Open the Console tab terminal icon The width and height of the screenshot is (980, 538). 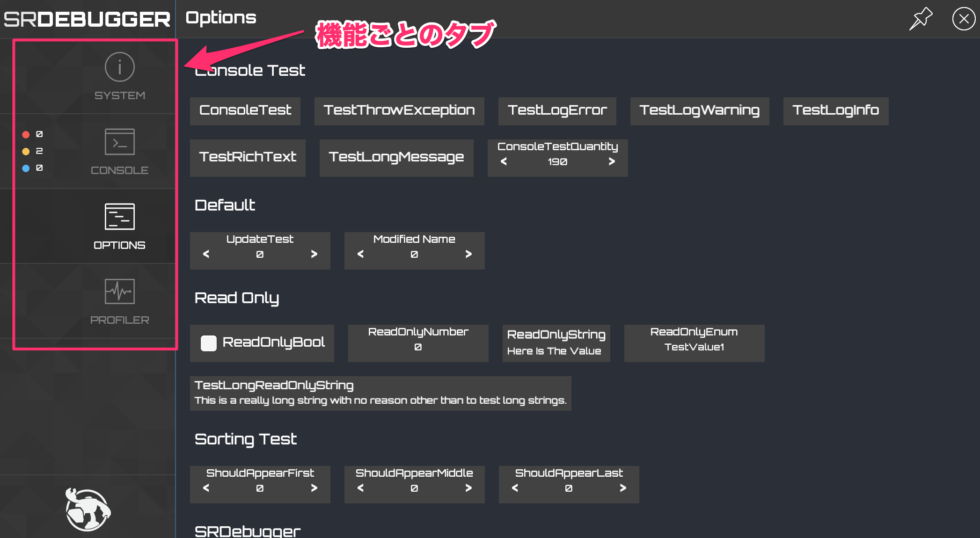tap(120, 141)
